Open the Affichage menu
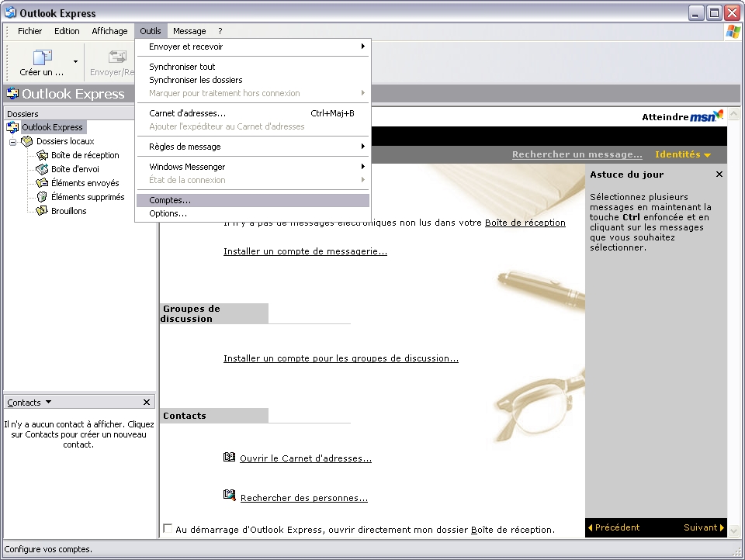 coord(109,31)
